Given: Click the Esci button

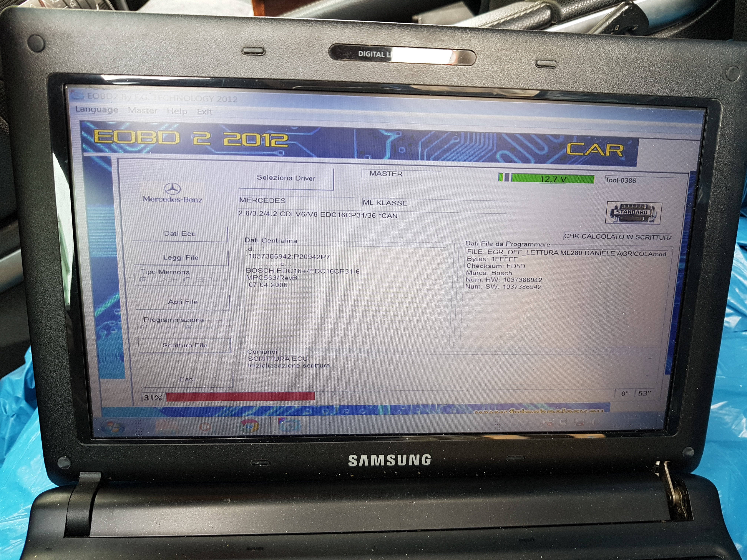Looking at the screenshot, I should coord(187,379).
